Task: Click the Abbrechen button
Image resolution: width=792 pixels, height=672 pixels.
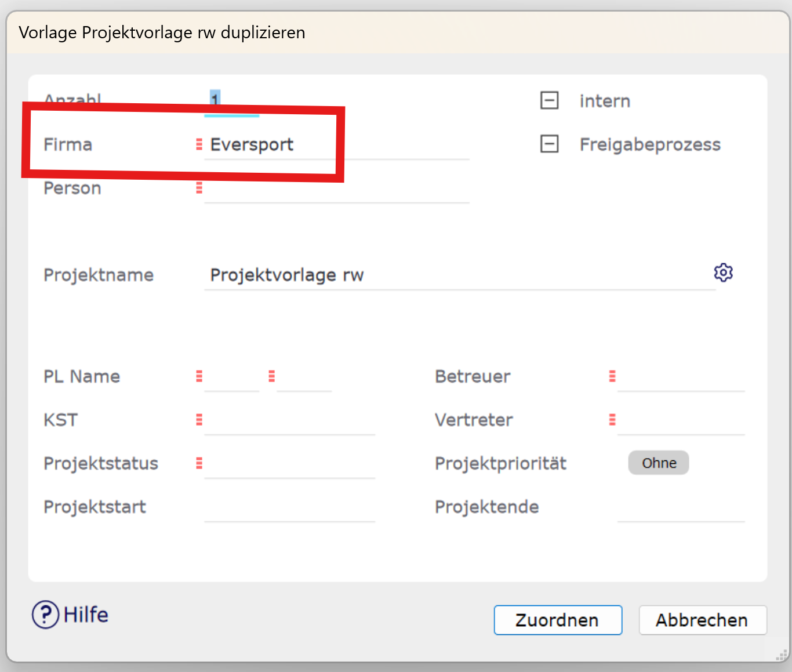Action: pos(703,620)
